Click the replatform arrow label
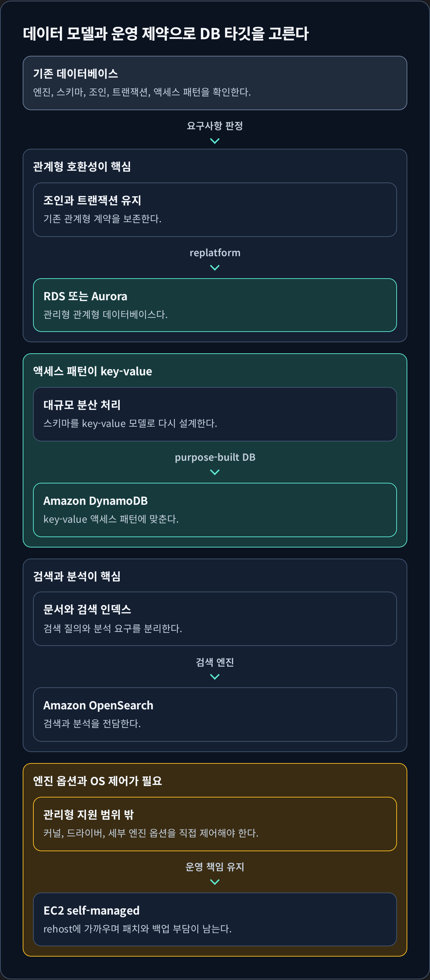Screen dimensions: 430x980 tap(215, 253)
